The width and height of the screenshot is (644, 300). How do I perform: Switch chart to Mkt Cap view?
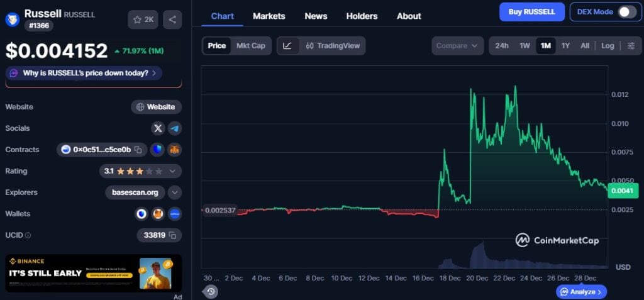(250, 46)
